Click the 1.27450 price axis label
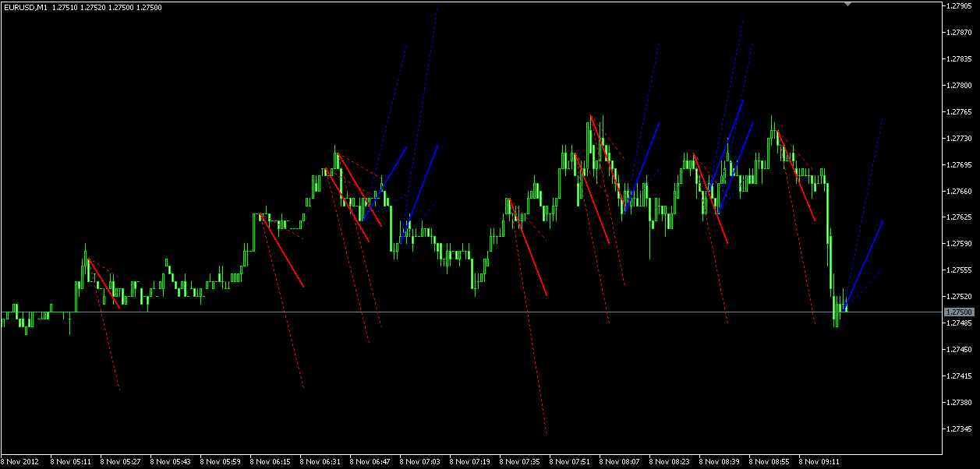The image size is (980, 469). (959, 350)
